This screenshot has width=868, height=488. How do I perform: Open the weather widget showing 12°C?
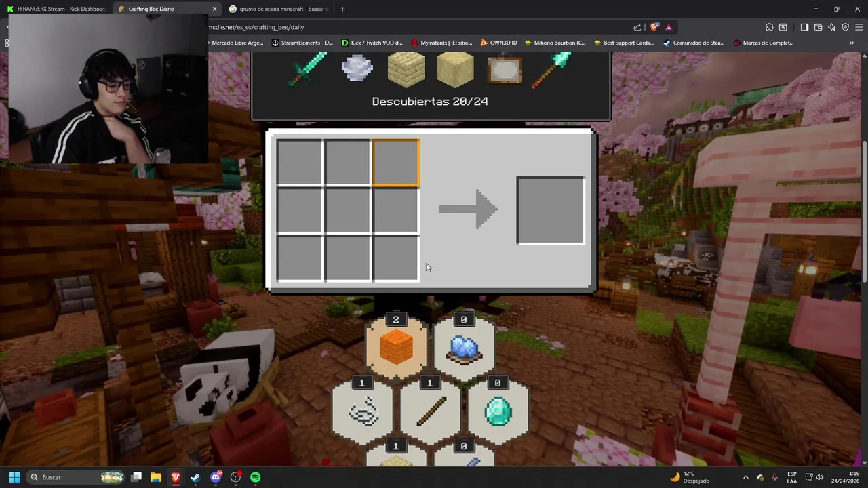click(690, 477)
